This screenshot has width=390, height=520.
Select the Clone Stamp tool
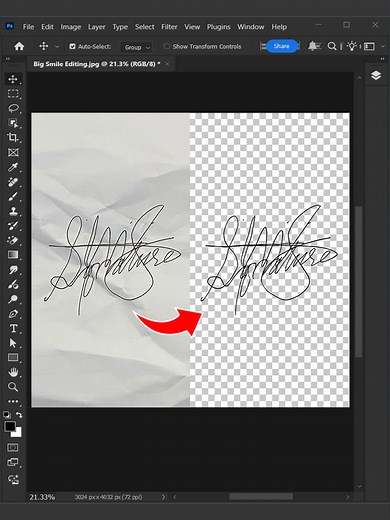(x=13, y=211)
